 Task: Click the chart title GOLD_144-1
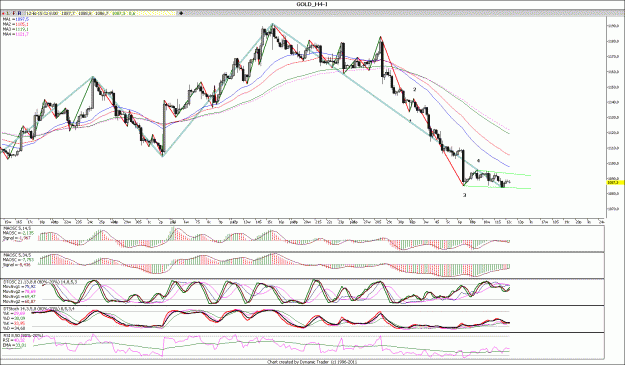(x=312, y=4)
